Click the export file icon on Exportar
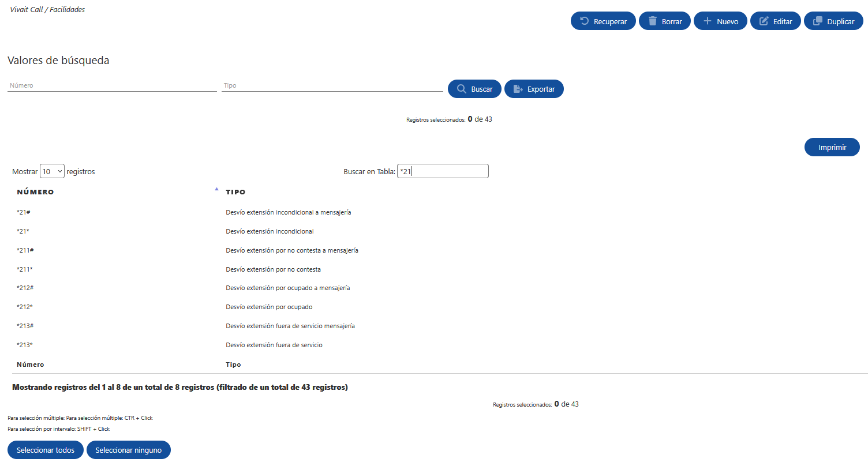This screenshot has height=466, width=868. (518, 89)
